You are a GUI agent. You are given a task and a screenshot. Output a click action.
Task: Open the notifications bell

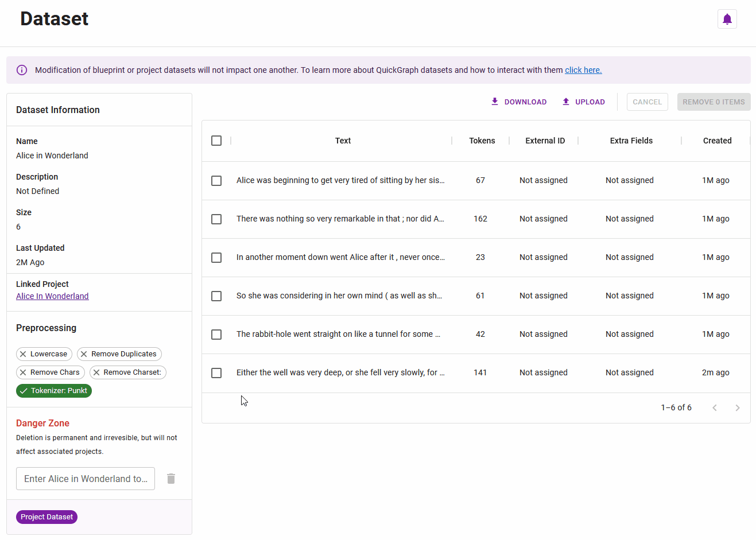pos(727,19)
